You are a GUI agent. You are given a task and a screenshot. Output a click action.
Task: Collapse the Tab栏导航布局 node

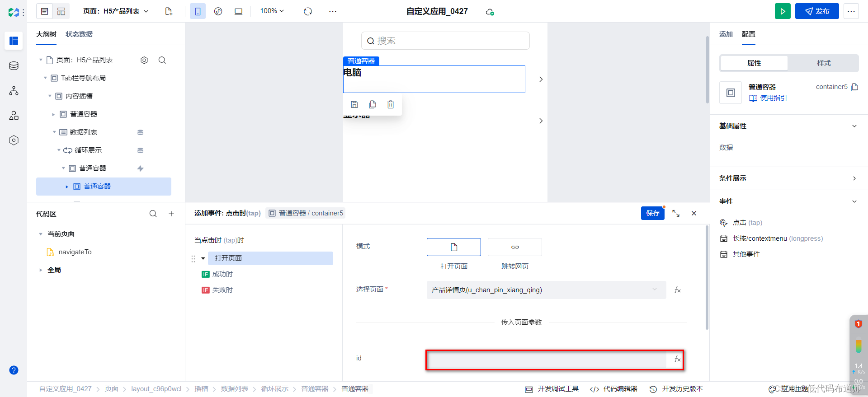tap(45, 78)
